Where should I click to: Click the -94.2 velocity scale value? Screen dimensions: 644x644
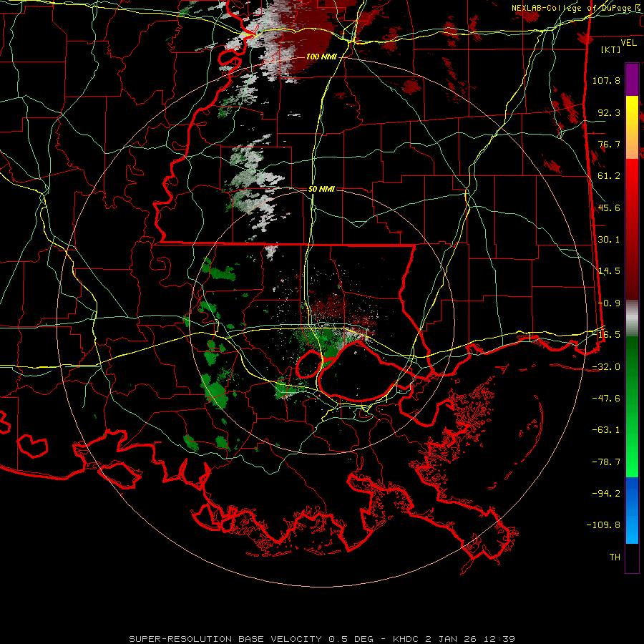click(606, 493)
